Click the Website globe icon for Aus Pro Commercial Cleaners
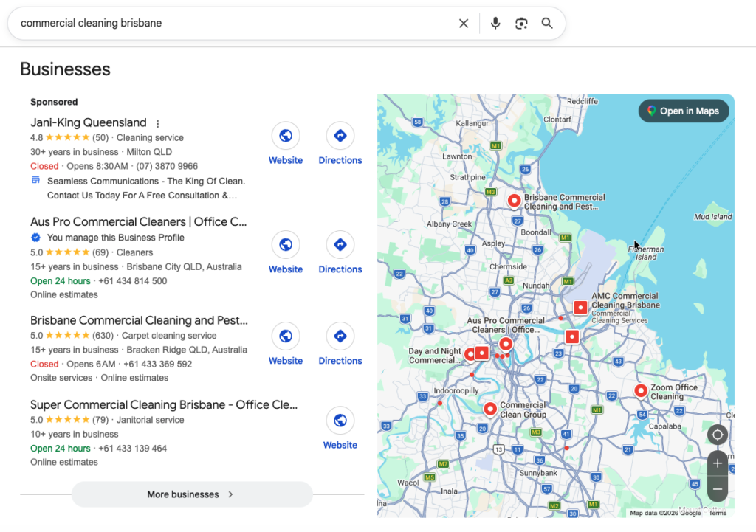756x532 pixels. click(x=286, y=245)
